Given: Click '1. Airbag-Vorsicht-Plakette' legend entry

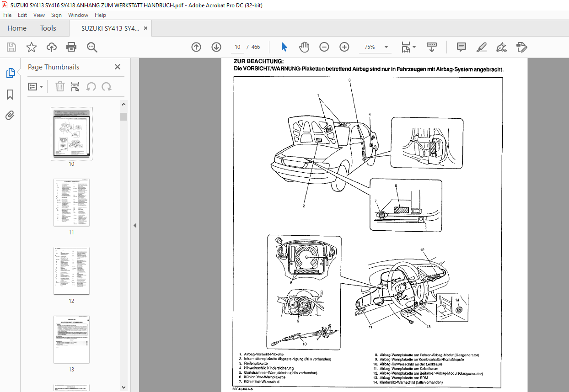Looking at the screenshot, I should click(261, 355).
